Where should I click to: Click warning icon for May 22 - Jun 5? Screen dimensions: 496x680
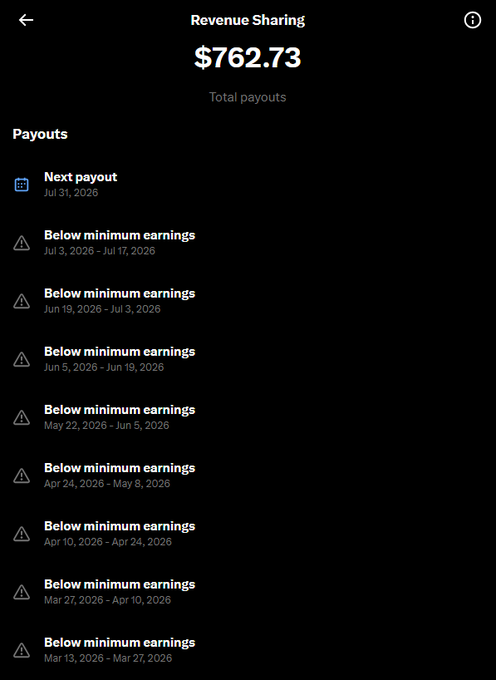click(x=22, y=417)
